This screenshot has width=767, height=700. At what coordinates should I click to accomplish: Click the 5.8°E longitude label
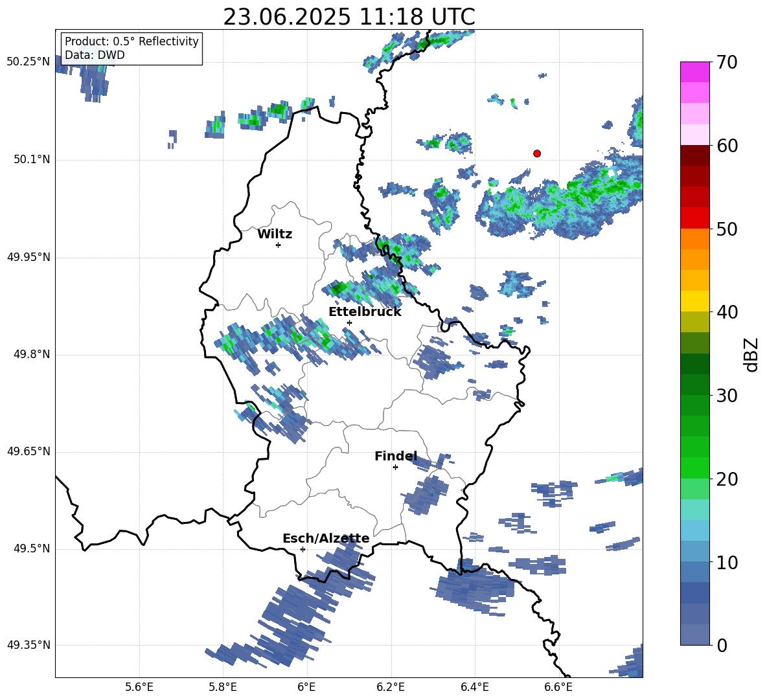(223, 687)
